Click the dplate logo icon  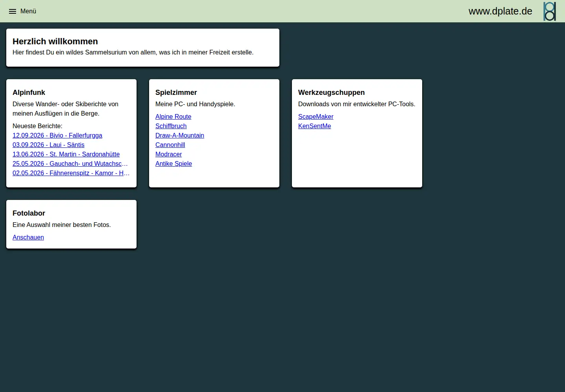[x=549, y=11]
